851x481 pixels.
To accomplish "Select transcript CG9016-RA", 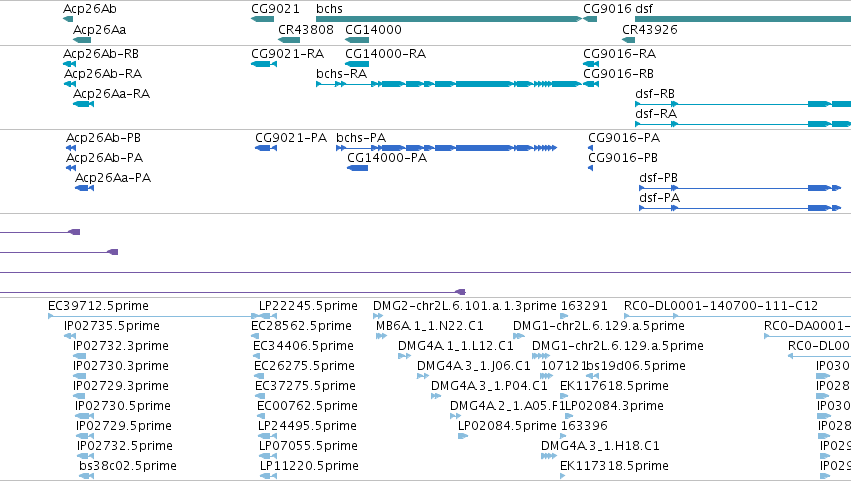I will coord(619,54).
